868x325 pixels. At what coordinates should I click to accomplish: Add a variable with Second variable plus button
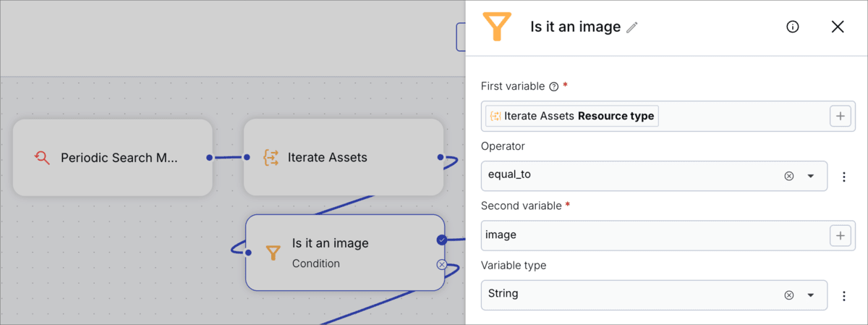coord(840,235)
